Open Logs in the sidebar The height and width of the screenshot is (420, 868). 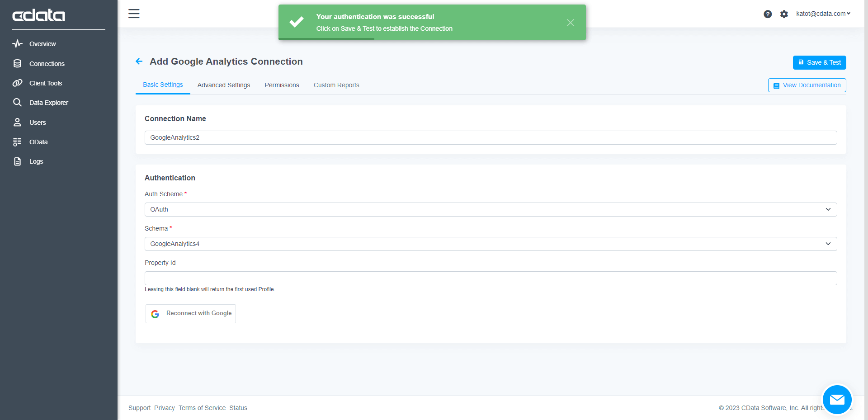[x=36, y=161]
